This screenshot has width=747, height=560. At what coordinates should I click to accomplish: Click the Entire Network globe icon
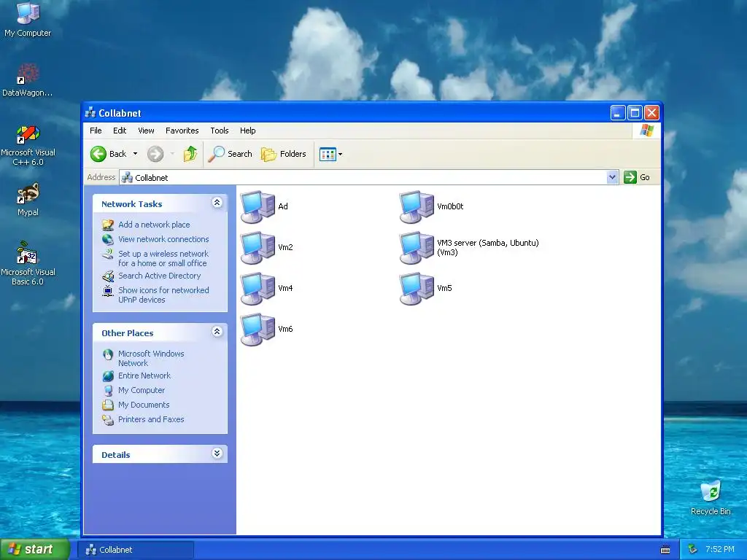[108, 376]
